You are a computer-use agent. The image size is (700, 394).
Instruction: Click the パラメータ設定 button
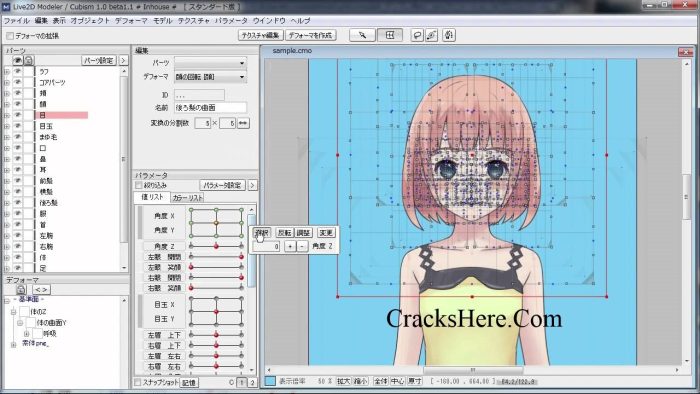point(222,185)
